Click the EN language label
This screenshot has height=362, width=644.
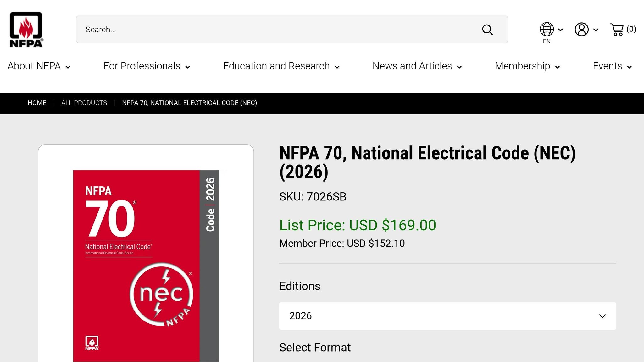pyautogui.click(x=547, y=41)
